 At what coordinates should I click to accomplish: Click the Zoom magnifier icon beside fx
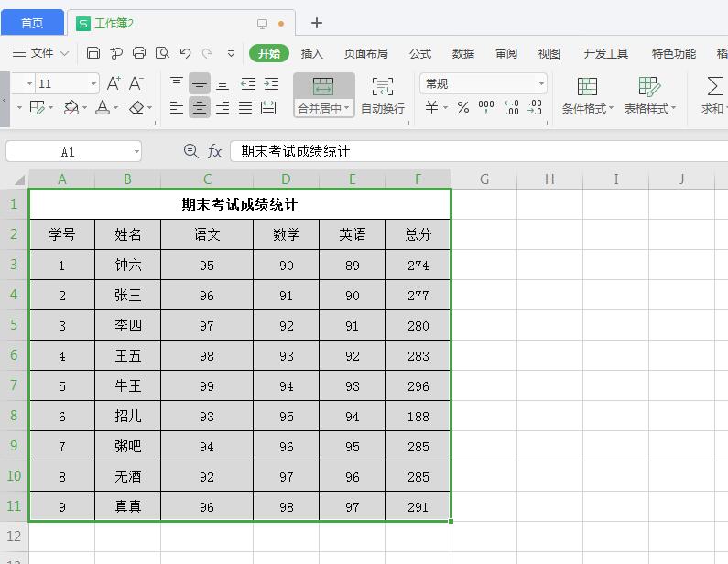coord(190,151)
